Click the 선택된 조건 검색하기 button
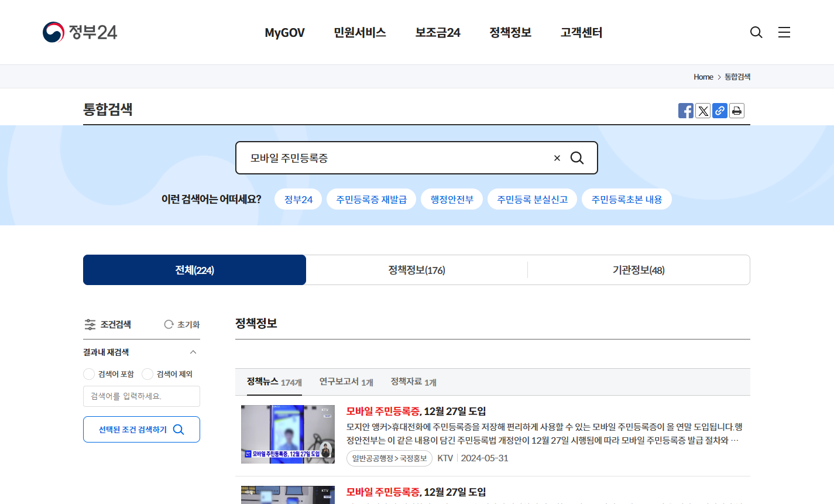834x504 pixels. [142, 430]
